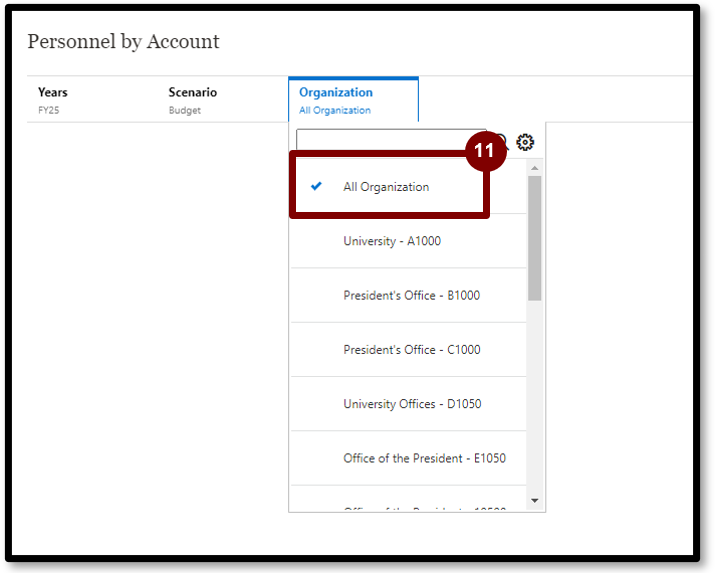Select President's Office - B1000
Viewport: 715px width, 573px height.
coord(411,295)
